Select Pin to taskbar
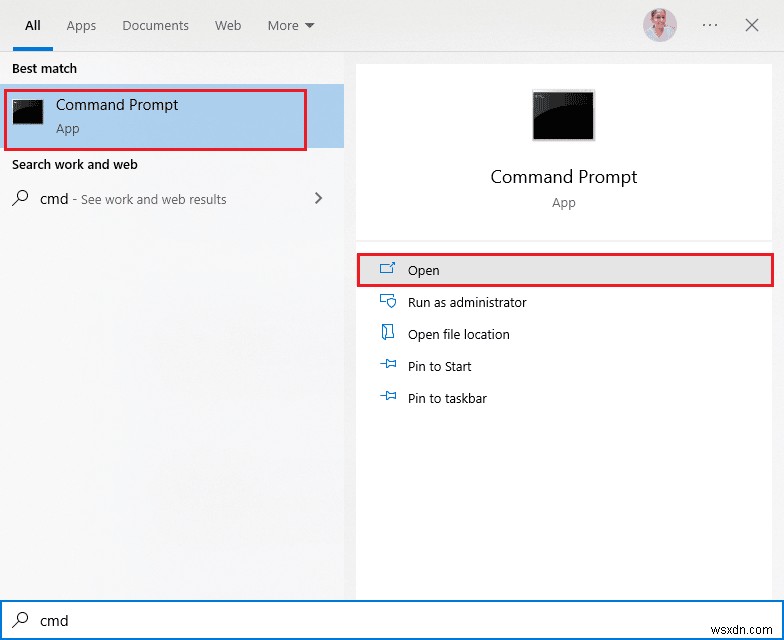The height and width of the screenshot is (640, 784). [x=565, y=398]
